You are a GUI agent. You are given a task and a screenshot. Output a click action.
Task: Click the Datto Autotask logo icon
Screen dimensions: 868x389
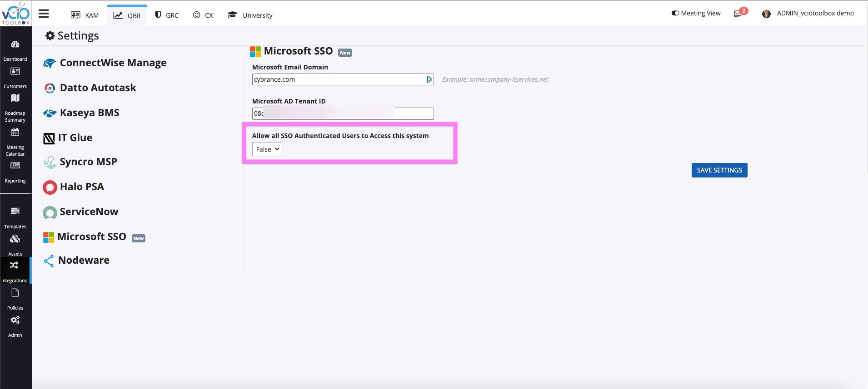[50, 88]
